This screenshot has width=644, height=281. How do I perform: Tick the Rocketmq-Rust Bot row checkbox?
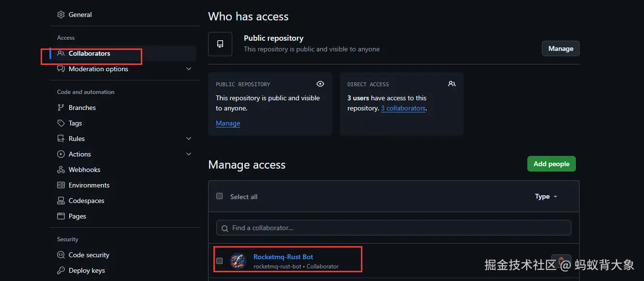tap(220, 261)
